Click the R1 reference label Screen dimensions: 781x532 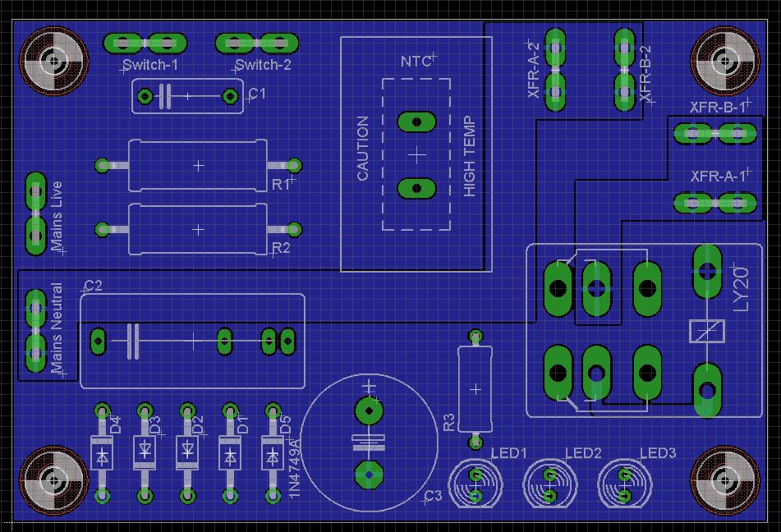click(280, 185)
